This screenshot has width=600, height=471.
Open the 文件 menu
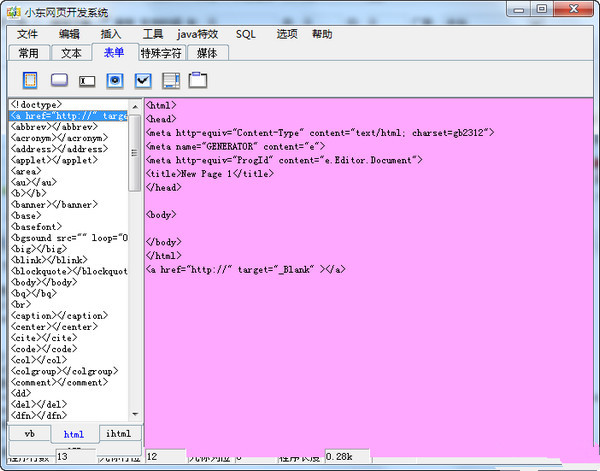(27, 34)
